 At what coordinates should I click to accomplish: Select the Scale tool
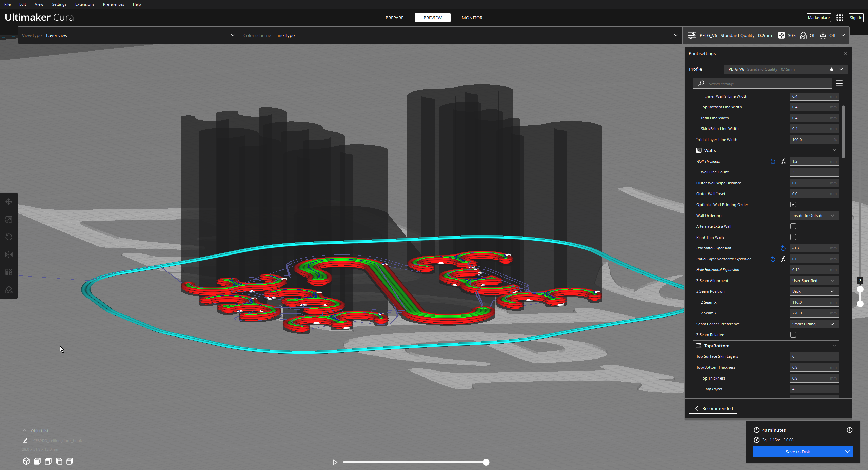click(9, 219)
